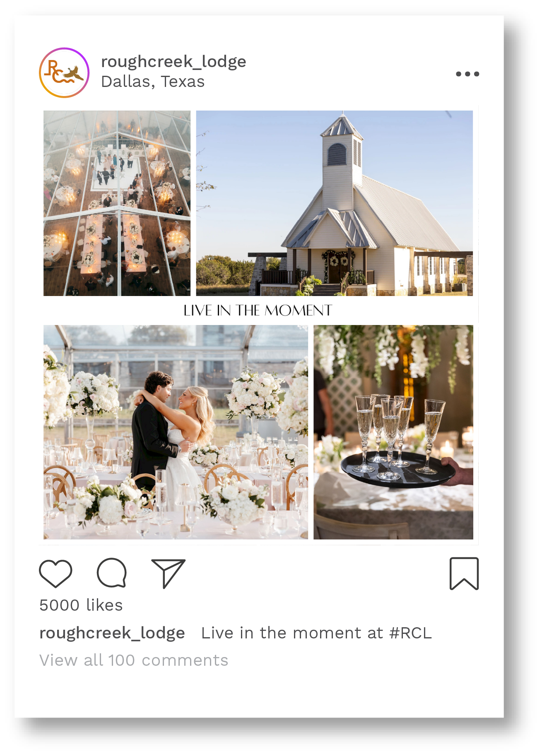Open roughcreek_lodge username in the caption
542x756 pixels.
112,633
